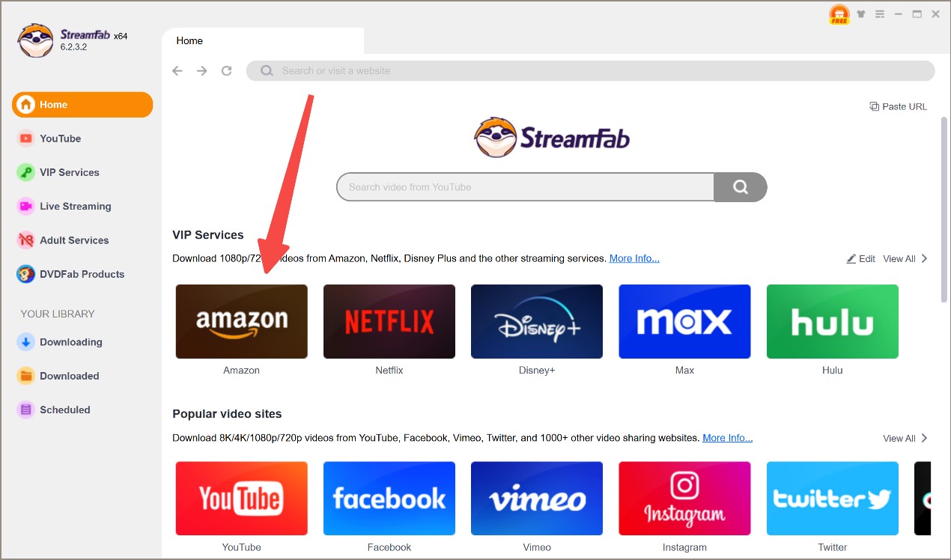Open DVDFab Products in the sidebar
The image size is (951, 560).
click(x=82, y=274)
